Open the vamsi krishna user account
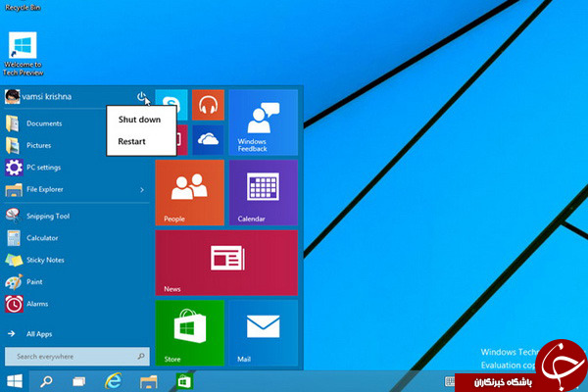Image resolution: width=588 pixels, height=392 pixels. 46,97
